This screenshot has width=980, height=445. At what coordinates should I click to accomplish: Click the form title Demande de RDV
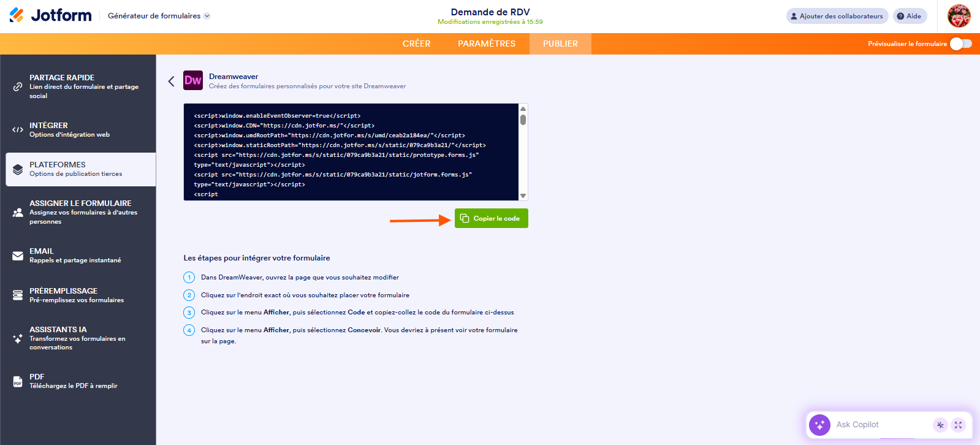[x=490, y=12]
